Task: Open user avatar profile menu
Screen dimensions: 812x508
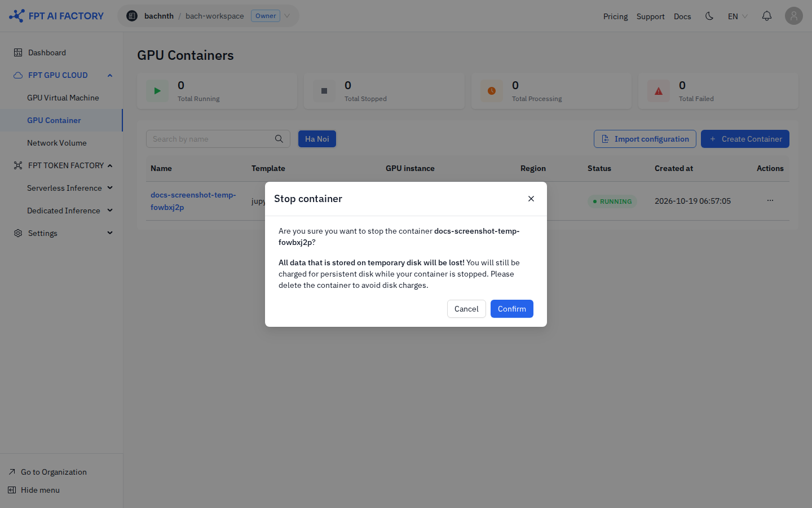Action: [794, 16]
